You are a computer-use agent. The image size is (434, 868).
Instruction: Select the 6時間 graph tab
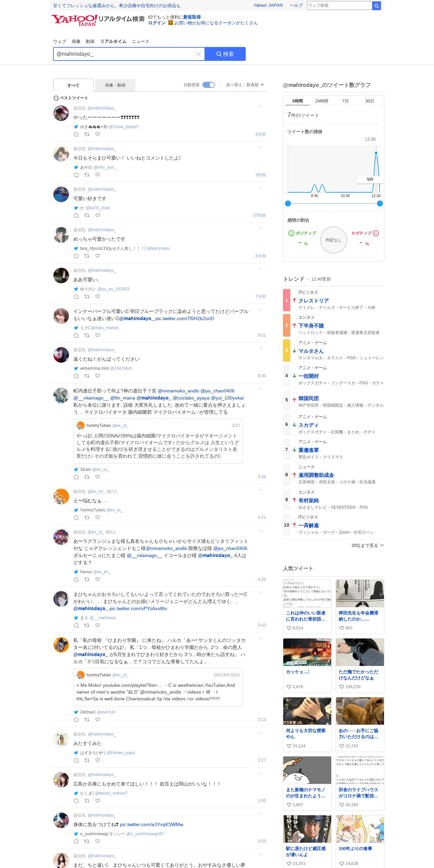coord(298,101)
